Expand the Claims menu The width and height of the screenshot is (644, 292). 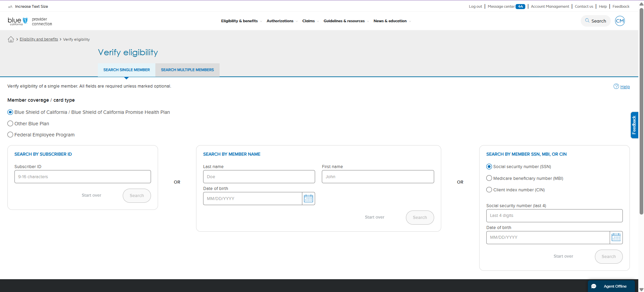pos(311,21)
